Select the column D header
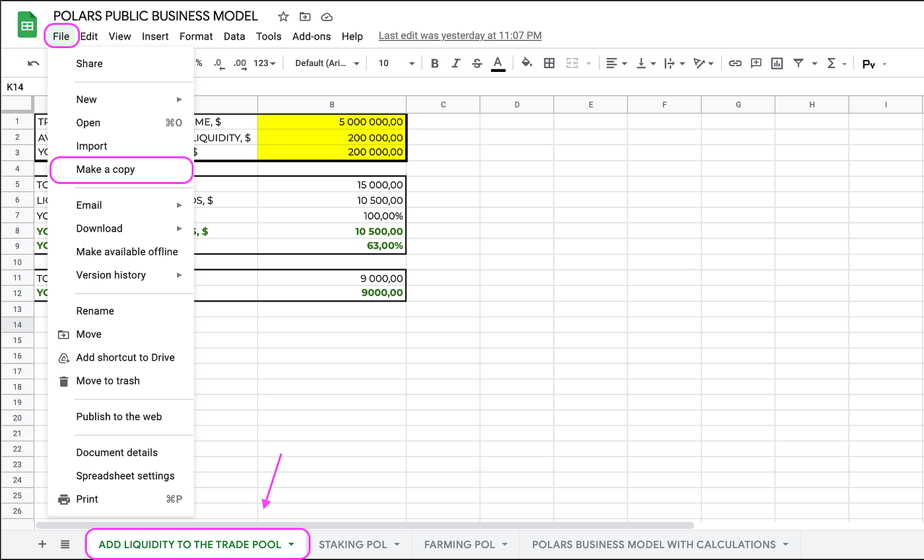Image resolution: width=924 pixels, height=560 pixels. tap(517, 105)
